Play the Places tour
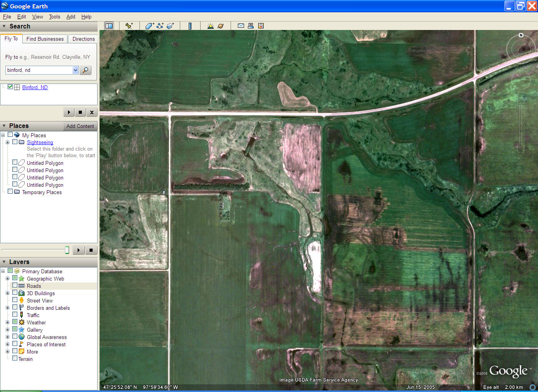 point(78,250)
